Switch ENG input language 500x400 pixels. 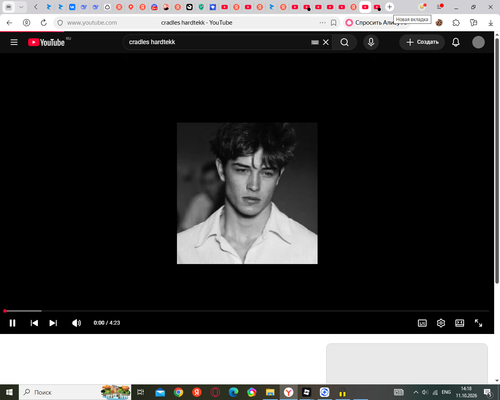pos(446,392)
